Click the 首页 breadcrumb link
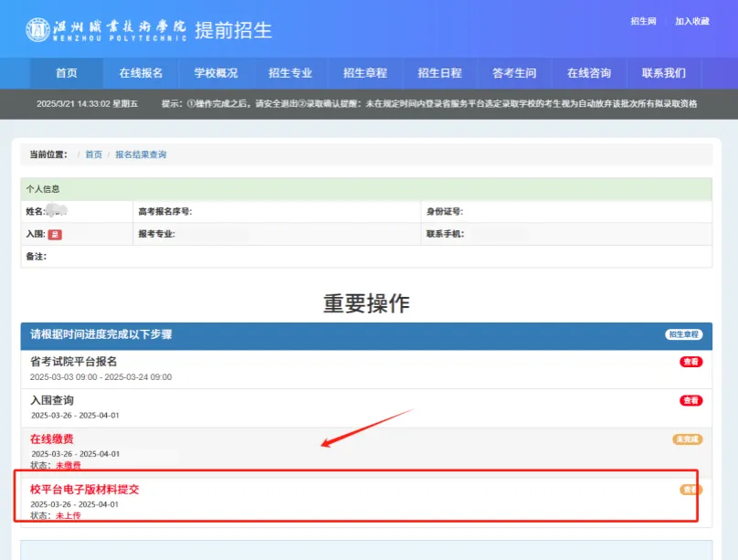738x560 pixels. click(94, 155)
